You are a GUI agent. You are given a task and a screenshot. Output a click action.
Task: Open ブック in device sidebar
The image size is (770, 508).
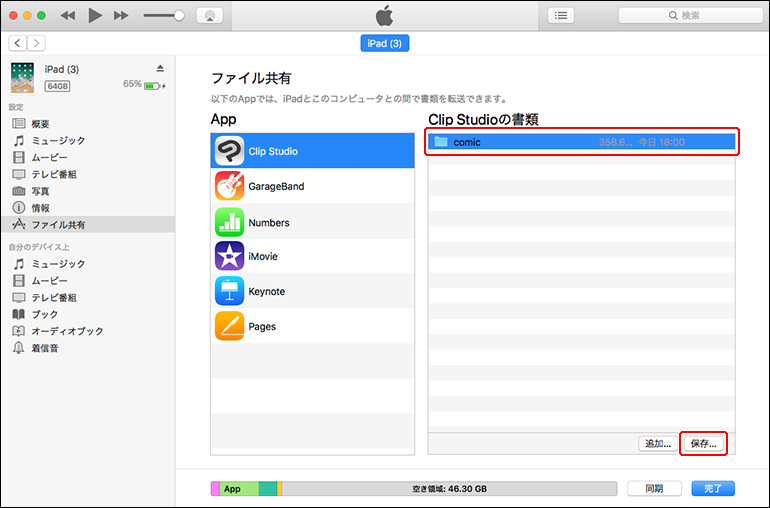pos(87,314)
